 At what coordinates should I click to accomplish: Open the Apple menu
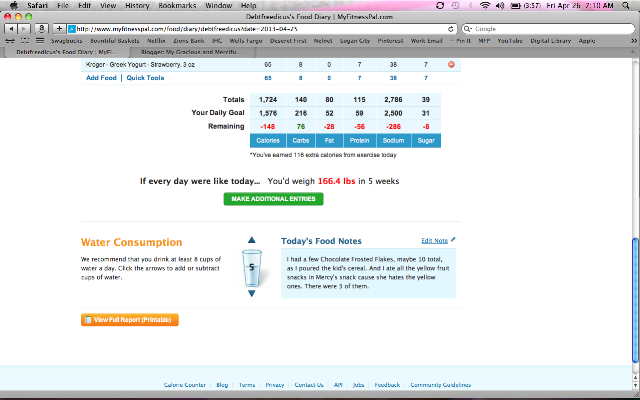[x=14, y=5]
